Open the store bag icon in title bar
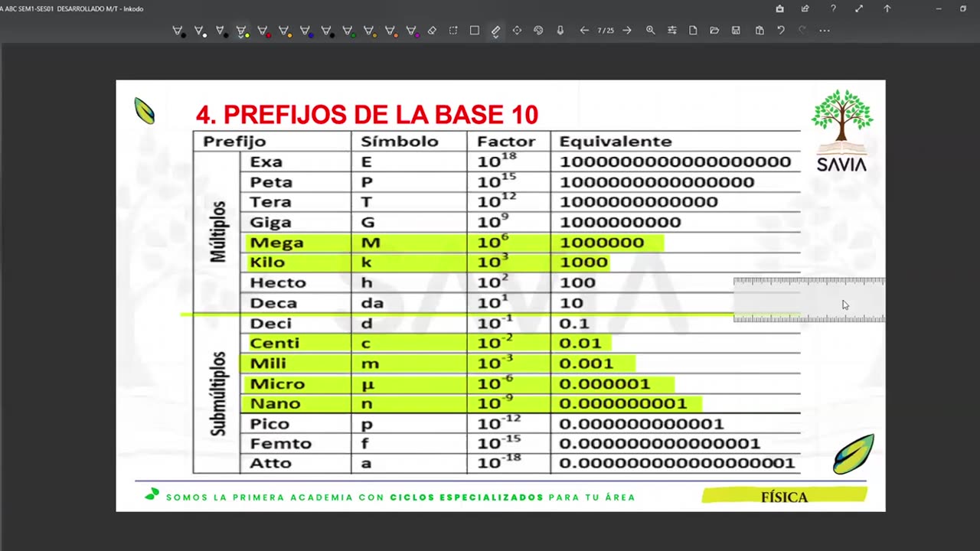 click(x=779, y=8)
